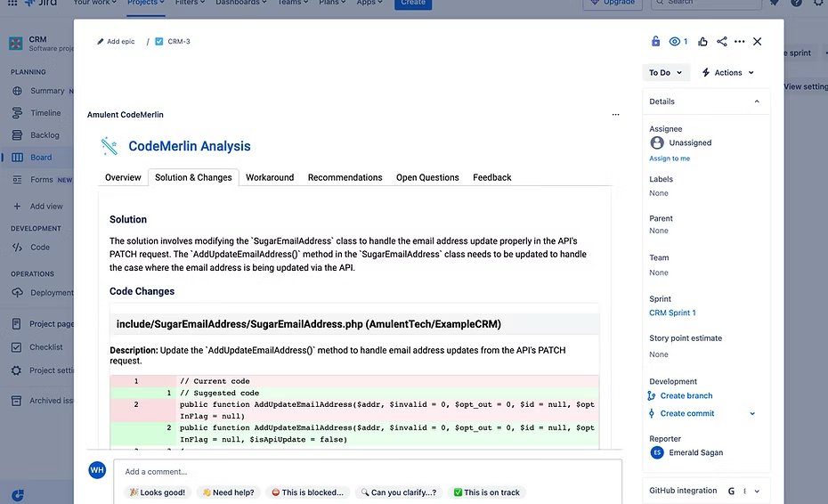Click the Code icon under Development
828x504 pixels.
[17, 248]
